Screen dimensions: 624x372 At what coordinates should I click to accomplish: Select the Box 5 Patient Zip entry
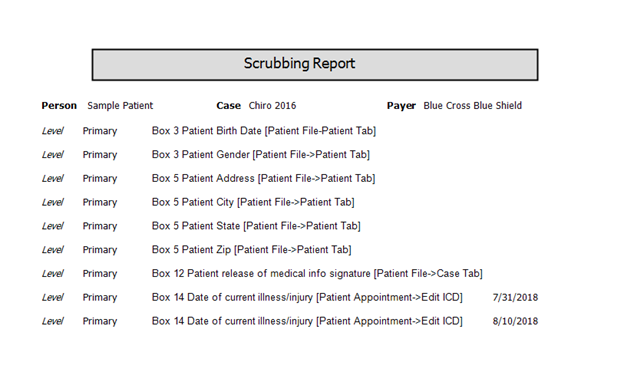coord(251,250)
